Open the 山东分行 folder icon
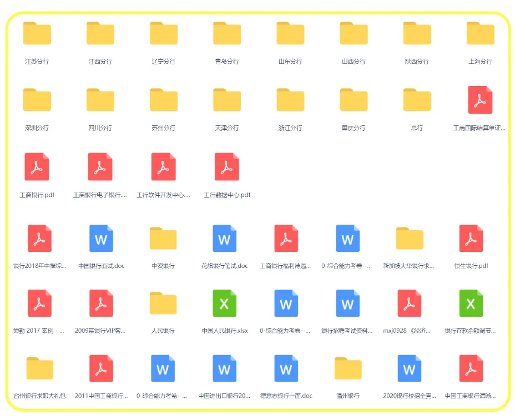This screenshot has height=420, width=515. point(290,33)
